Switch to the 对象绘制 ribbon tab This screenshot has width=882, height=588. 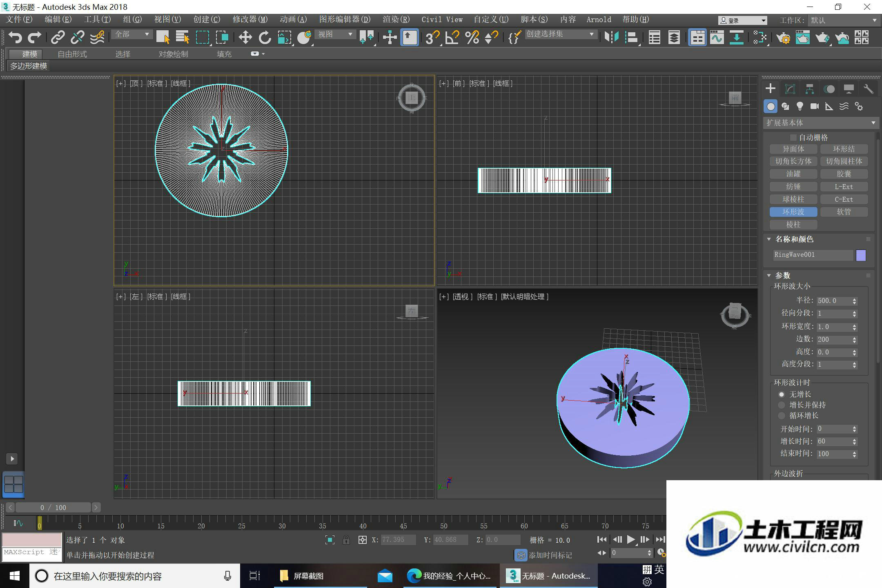point(173,54)
